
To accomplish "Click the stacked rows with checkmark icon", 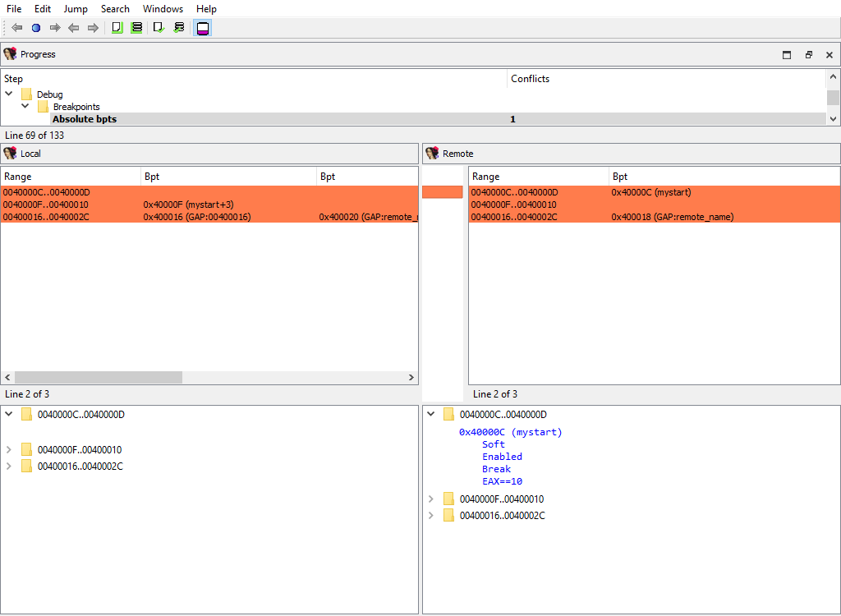I will click(178, 28).
